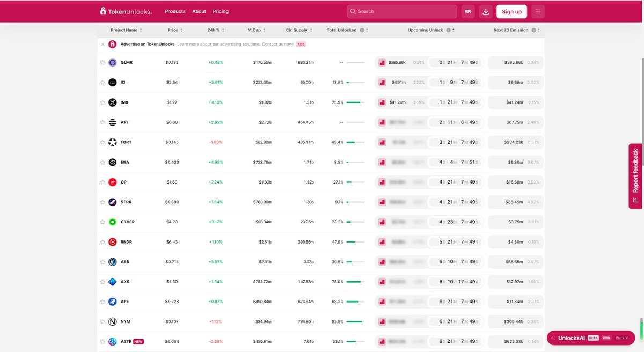Focus the Search input field
Image resolution: width=644 pixels, height=352 pixels.
[x=401, y=11]
